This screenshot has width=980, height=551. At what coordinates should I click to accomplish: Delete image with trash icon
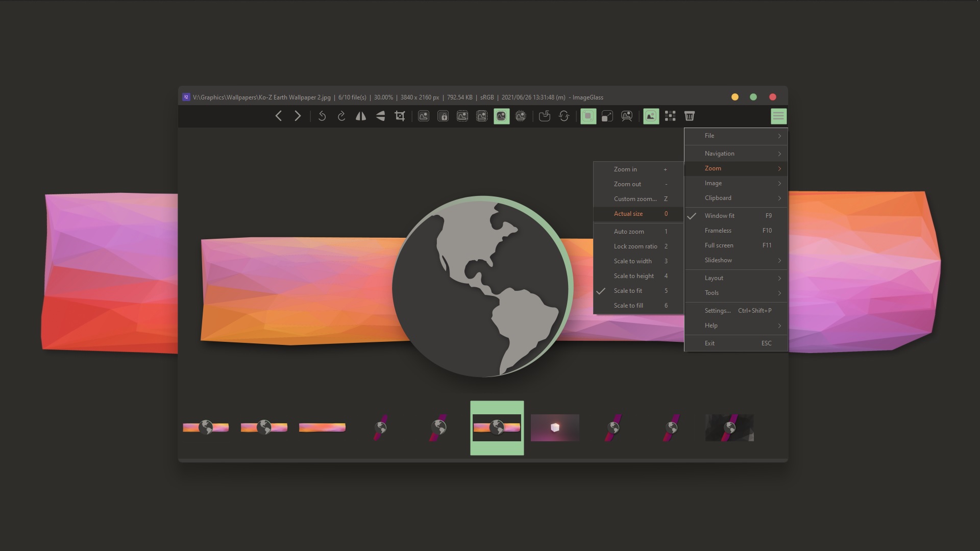(690, 116)
